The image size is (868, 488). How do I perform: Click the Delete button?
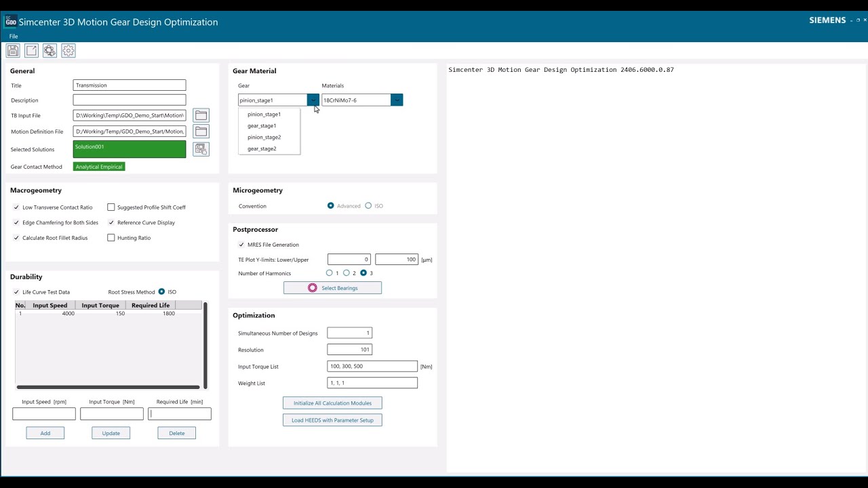(x=177, y=433)
